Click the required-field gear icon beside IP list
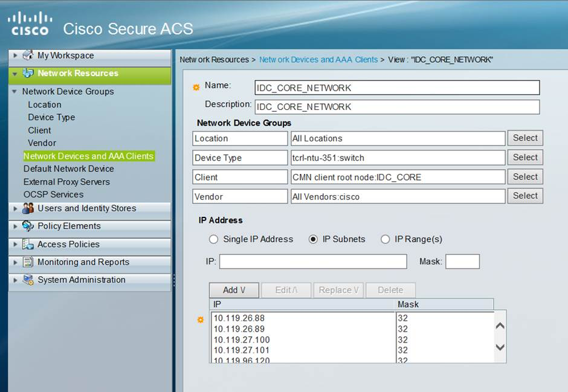The width and height of the screenshot is (568, 392). tap(201, 320)
